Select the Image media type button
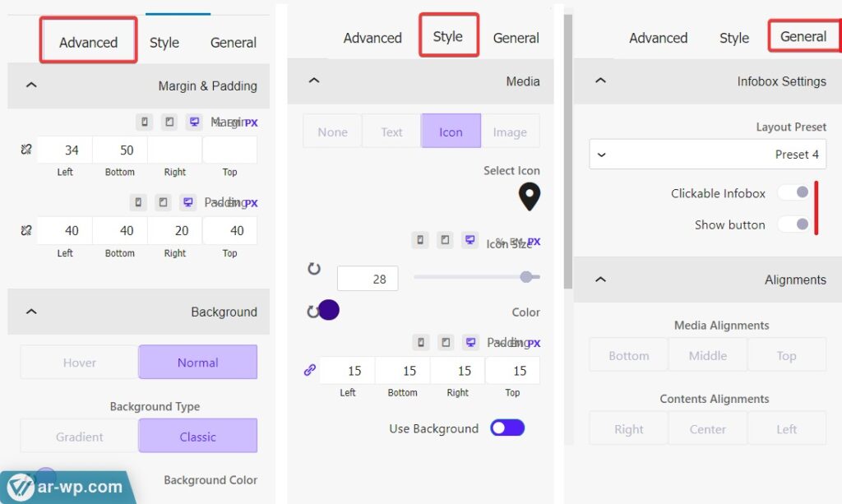Viewport: 842px width, 504px height. 510,132
